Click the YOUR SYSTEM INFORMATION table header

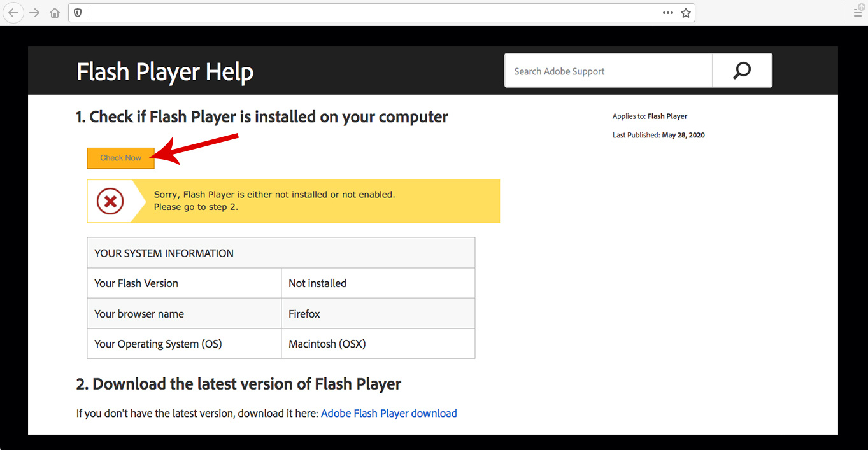click(x=164, y=253)
